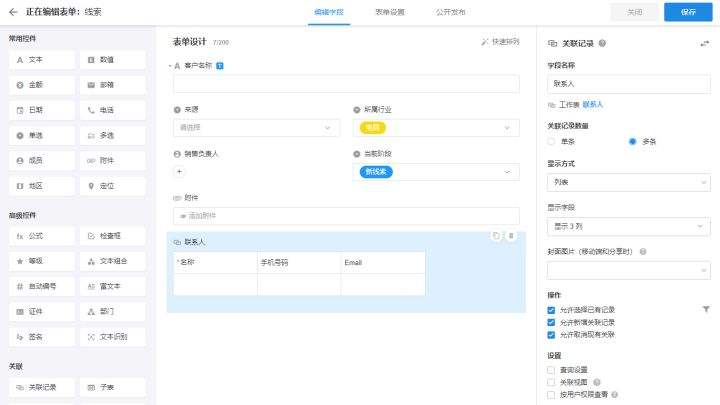
Task: Switch to the 编辑字段 tab
Action: (329, 12)
